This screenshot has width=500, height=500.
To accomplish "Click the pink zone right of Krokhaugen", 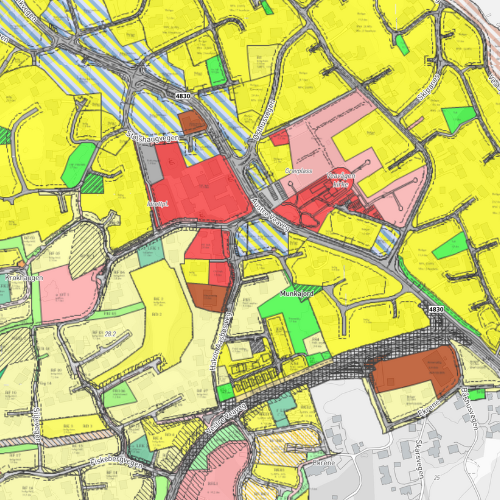I will pyautogui.click(x=69, y=294).
